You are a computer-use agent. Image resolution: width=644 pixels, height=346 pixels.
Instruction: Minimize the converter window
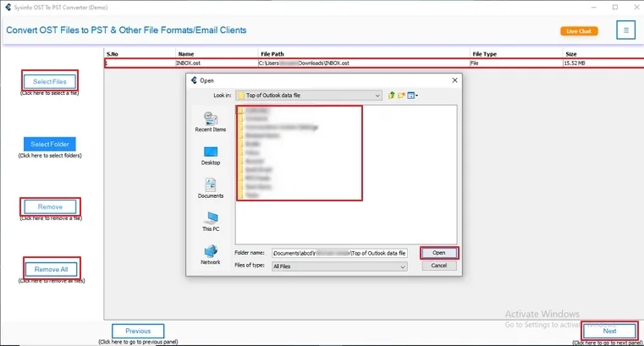pyautogui.click(x=594, y=7)
